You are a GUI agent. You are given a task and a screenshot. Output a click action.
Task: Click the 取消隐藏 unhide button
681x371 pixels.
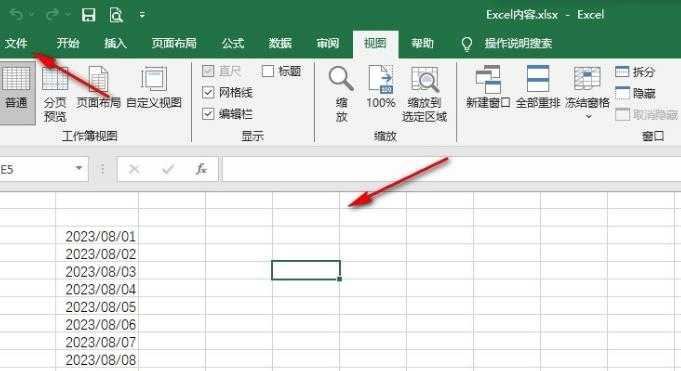pos(647,115)
